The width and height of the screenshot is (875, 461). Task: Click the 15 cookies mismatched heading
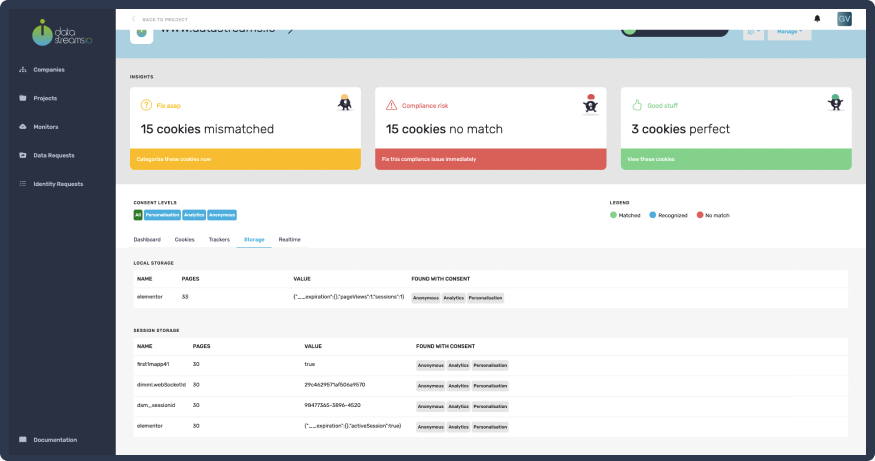coord(207,129)
